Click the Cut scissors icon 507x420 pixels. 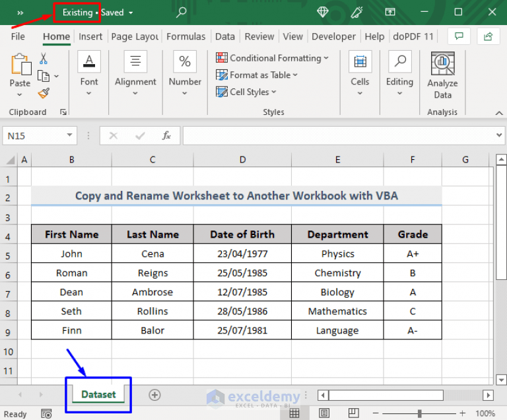pos(44,59)
